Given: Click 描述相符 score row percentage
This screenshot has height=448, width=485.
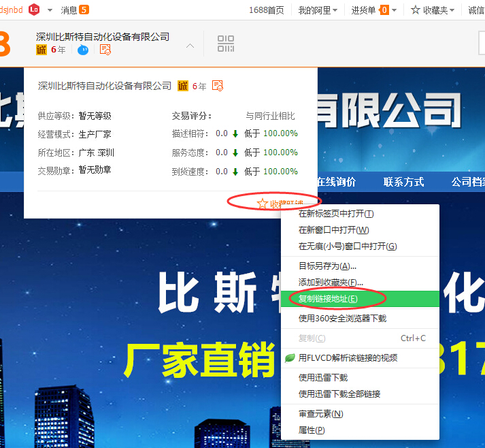Looking at the screenshot, I should click(x=280, y=133).
